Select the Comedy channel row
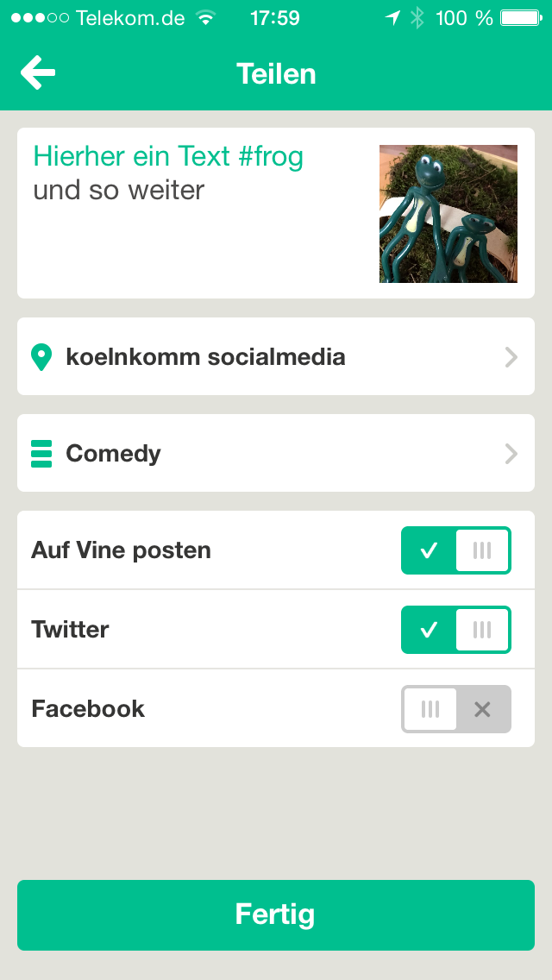 pos(276,453)
